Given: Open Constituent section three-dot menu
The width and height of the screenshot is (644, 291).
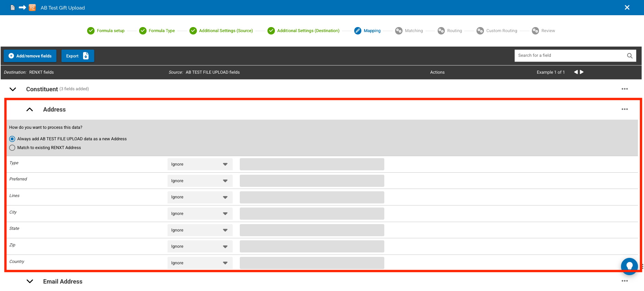Looking at the screenshot, I should click(624, 89).
